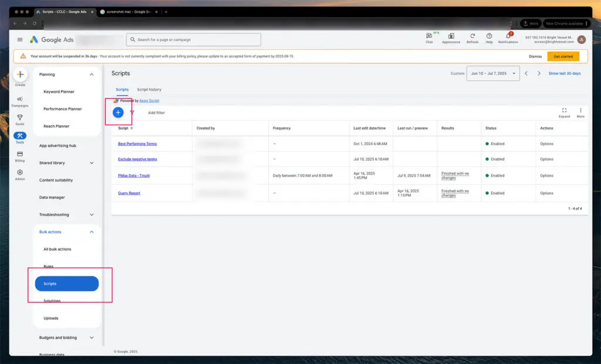This screenshot has height=364, width=601.
Task: Click the filter funnel icon
Action: pyautogui.click(x=132, y=113)
